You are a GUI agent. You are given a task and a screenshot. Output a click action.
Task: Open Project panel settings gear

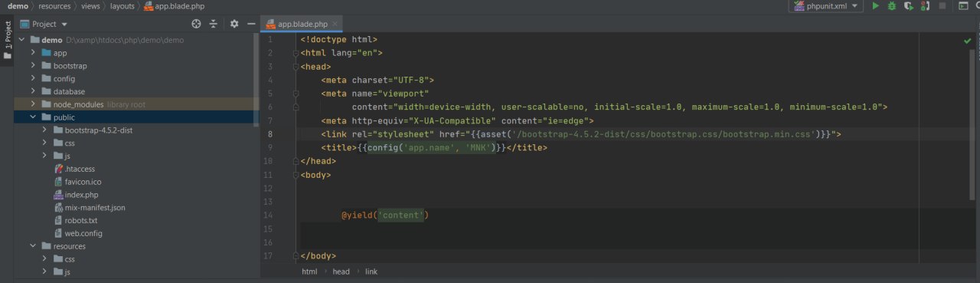coord(234,24)
